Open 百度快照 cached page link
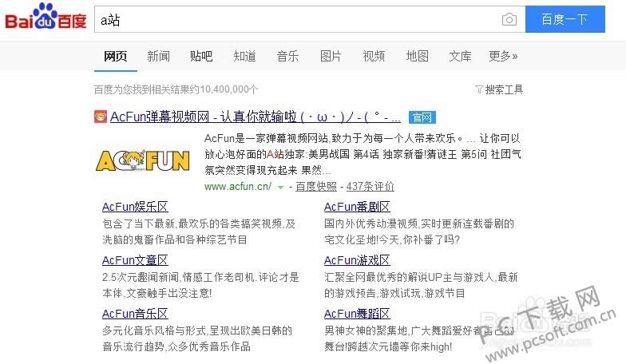This screenshot has width=626, height=364. 316,186
